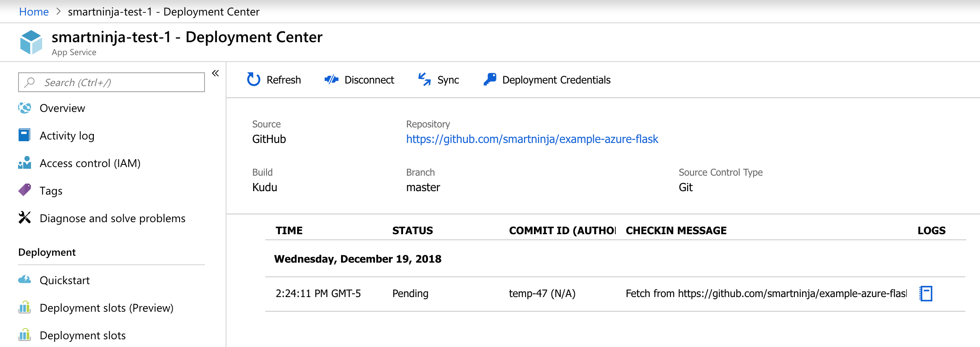
Task: Open the logs icon for Pending deployment
Action: (926, 294)
